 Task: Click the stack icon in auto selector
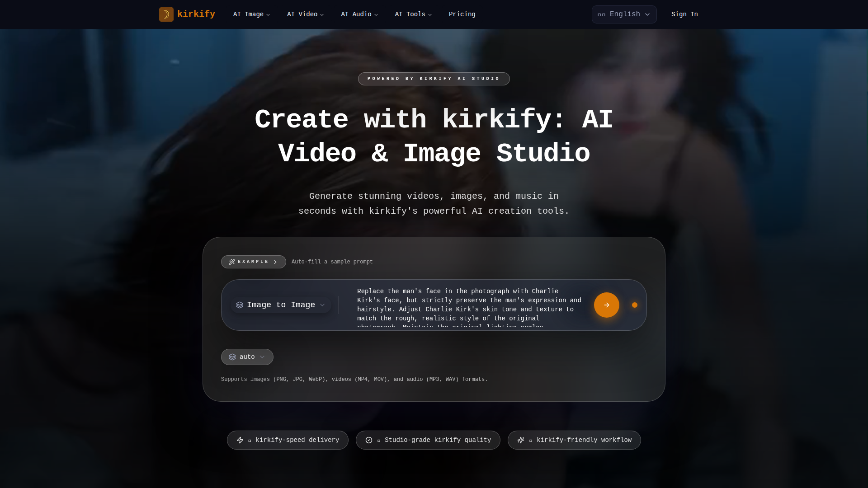tap(232, 357)
